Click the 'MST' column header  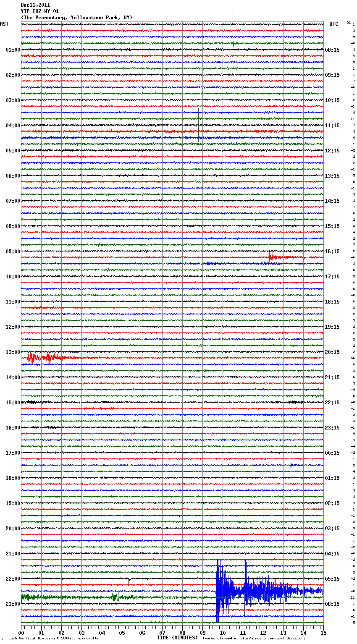4,24
